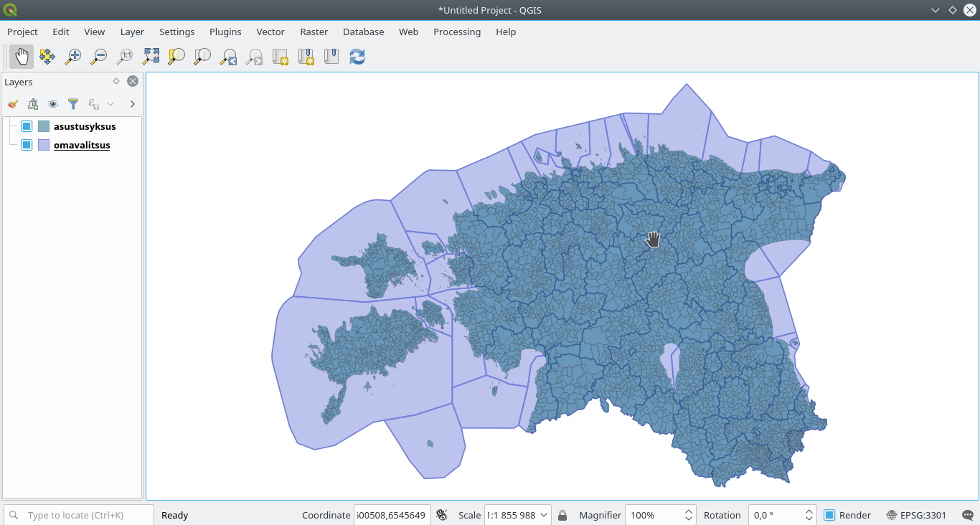Open the Layer Styling panel brush icon
The width and height of the screenshot is (980, 525).
click(12, 104)
